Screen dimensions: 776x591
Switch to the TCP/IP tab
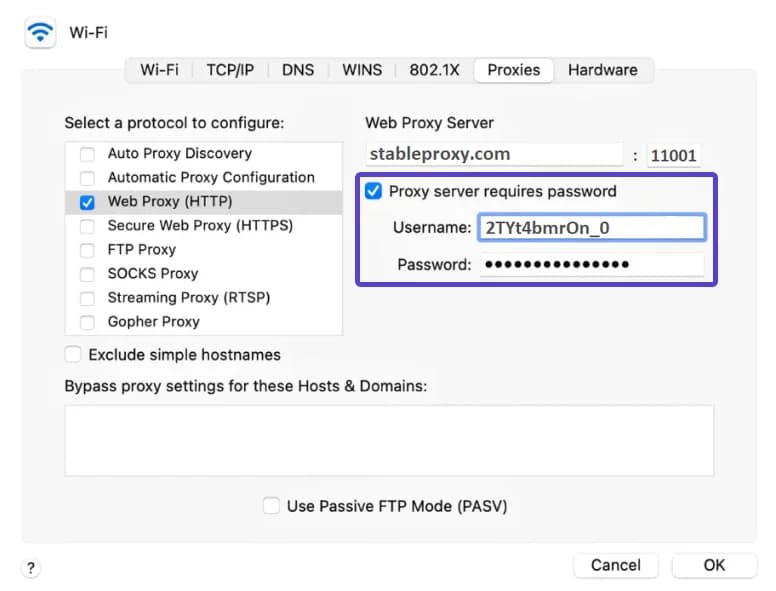point(230,70)
